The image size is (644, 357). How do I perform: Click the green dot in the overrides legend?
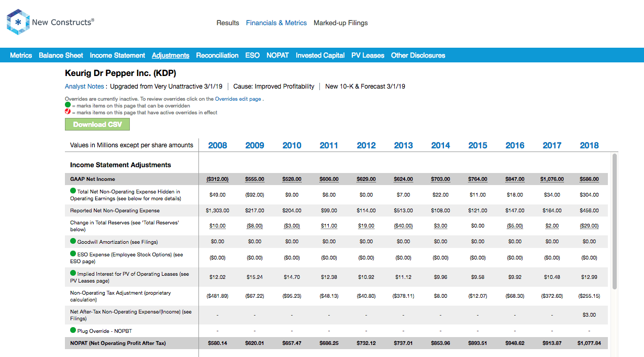[68, 105]
